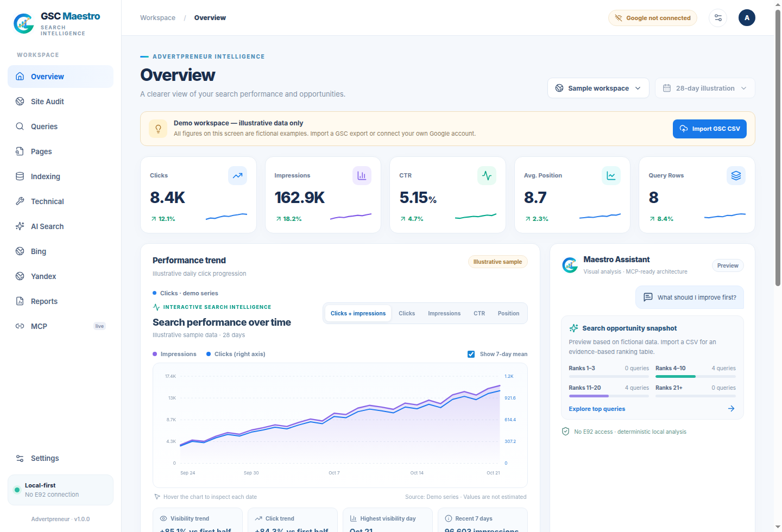
Task: Click the GSC Maestro logo icon
Action: [24, 24]
